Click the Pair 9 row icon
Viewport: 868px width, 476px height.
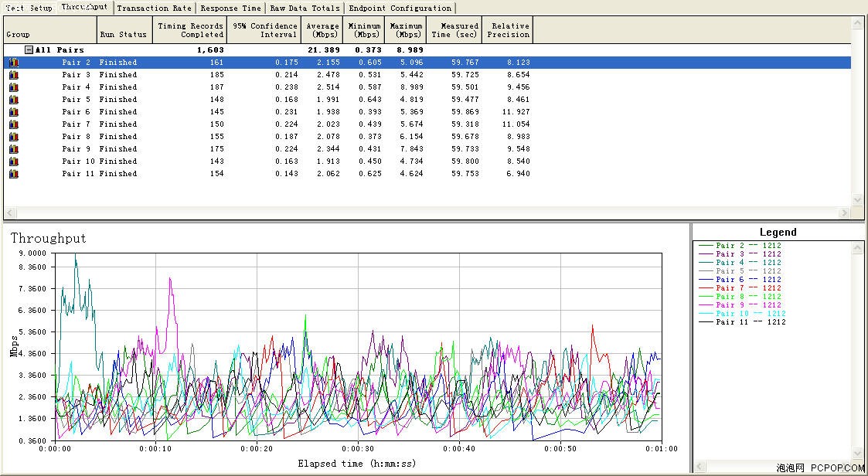click(14, 149)
